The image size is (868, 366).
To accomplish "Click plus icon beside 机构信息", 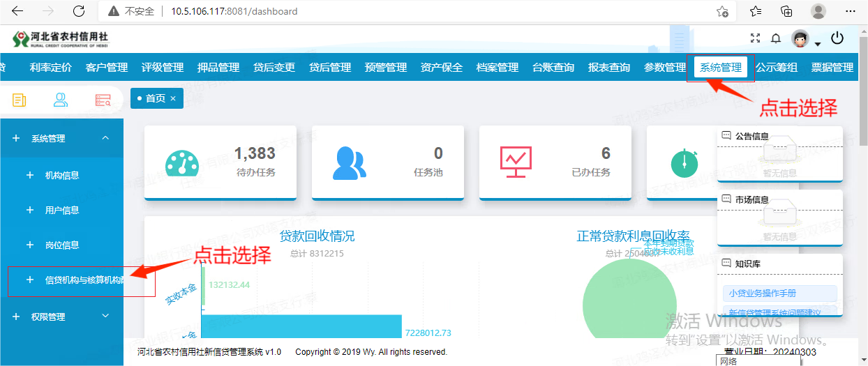I will click(x=30, y=176).
